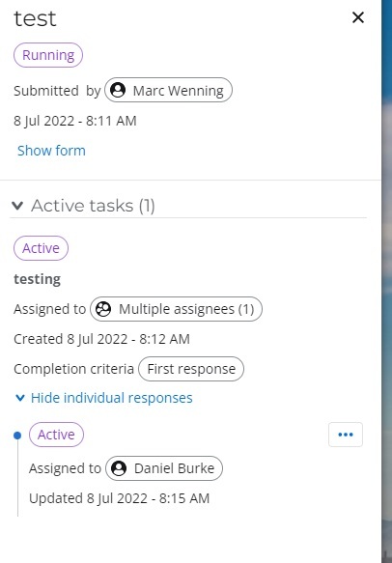The width and height of the screenshot is (392, 563).
Task: Click Daniel Burke's user avatar icon
Action: tap(119, 468)
